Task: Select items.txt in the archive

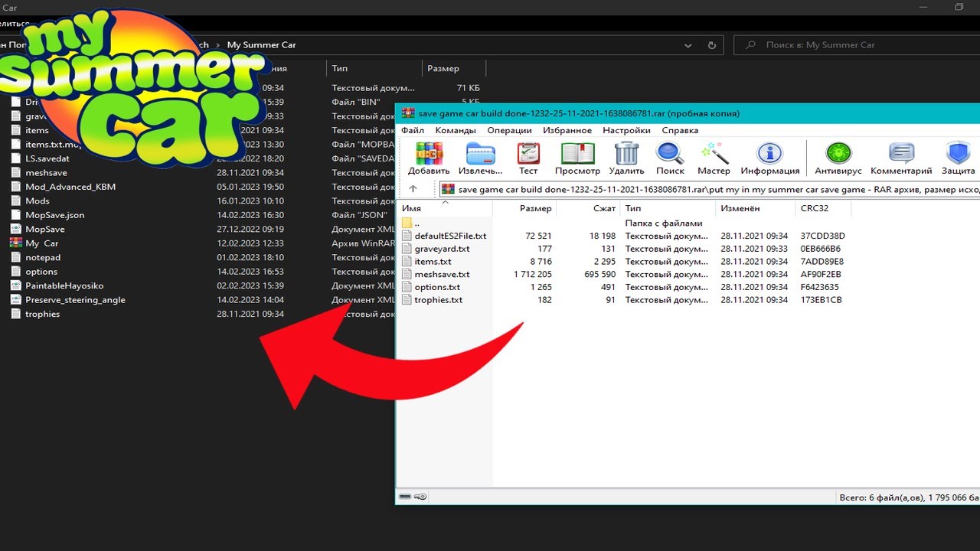Action: pos(433,262)
